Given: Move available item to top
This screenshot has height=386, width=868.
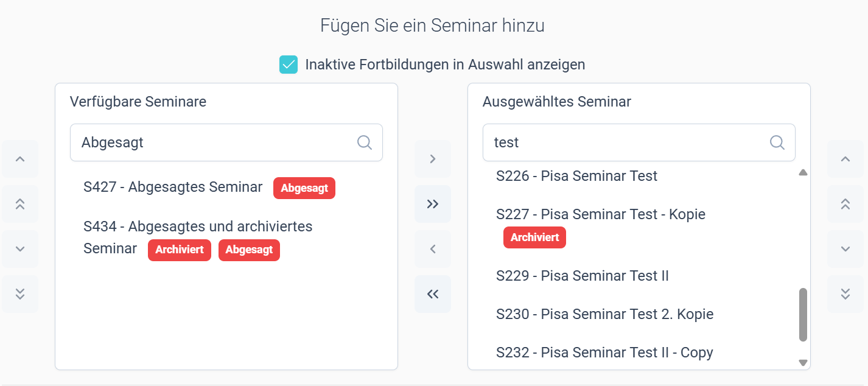Looking at the screenshot, I should pyautogui.click(x=20, y=204).
